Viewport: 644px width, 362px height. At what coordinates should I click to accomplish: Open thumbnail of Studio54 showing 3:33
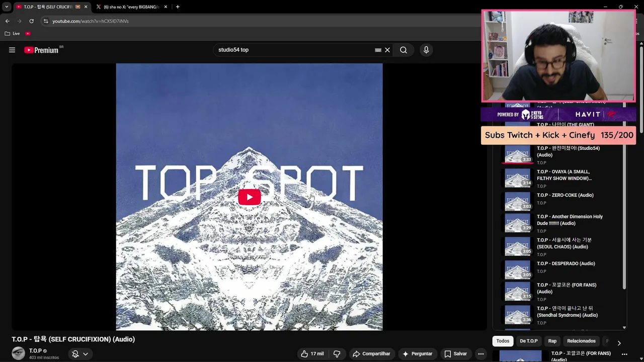tap(518, 154)
